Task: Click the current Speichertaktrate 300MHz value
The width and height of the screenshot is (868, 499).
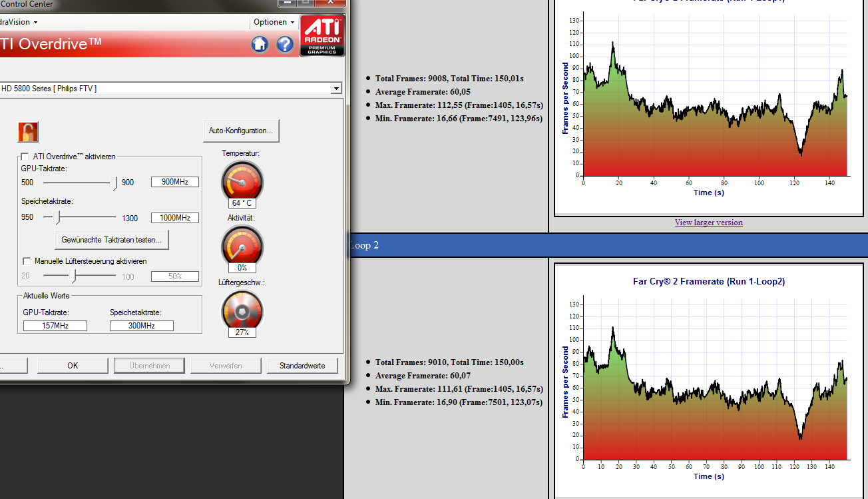Action: pyautogui.click(x=142, y=326)
